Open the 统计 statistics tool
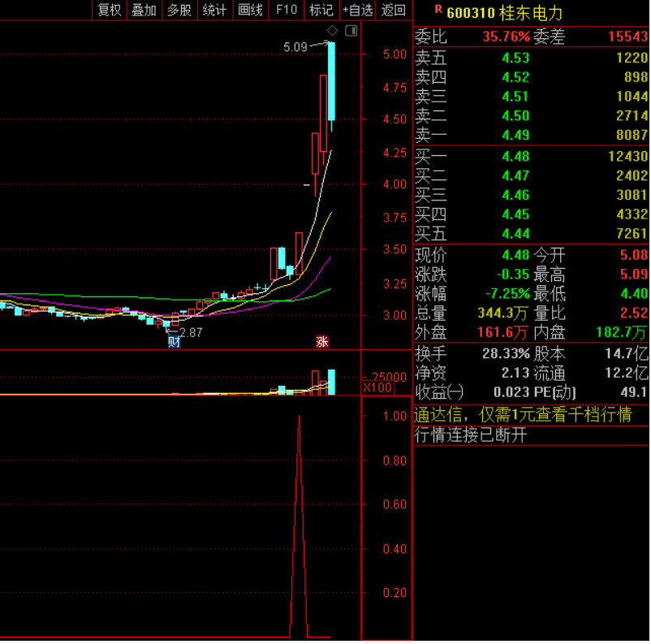The width and height of the screenshot is (651, 644). pos(214,10)
